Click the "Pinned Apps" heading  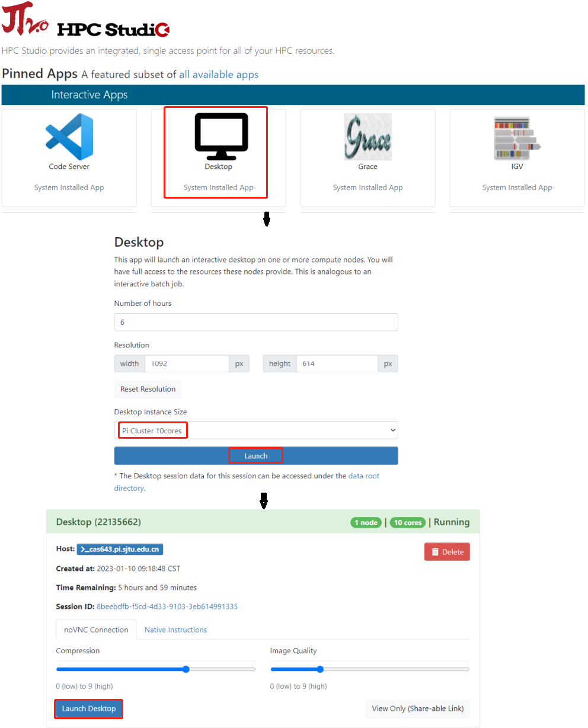tap(40, 74)
